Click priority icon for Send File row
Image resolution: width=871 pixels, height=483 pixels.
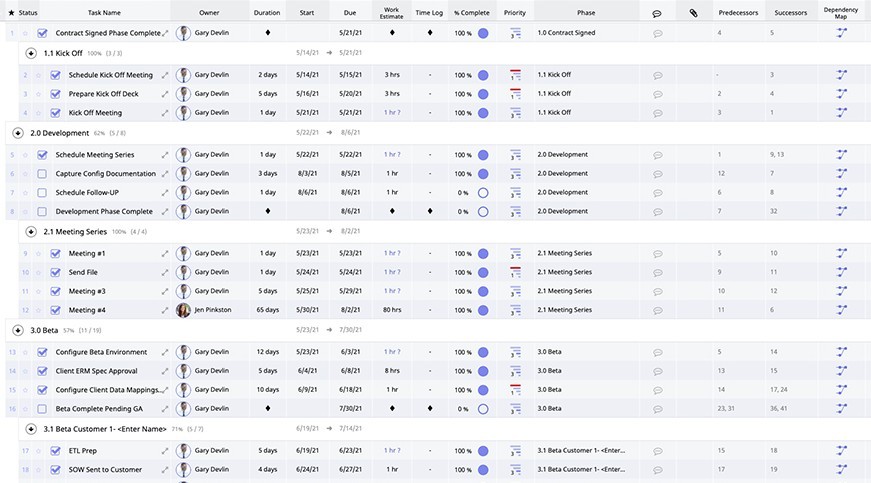click(x=515, y=272)
